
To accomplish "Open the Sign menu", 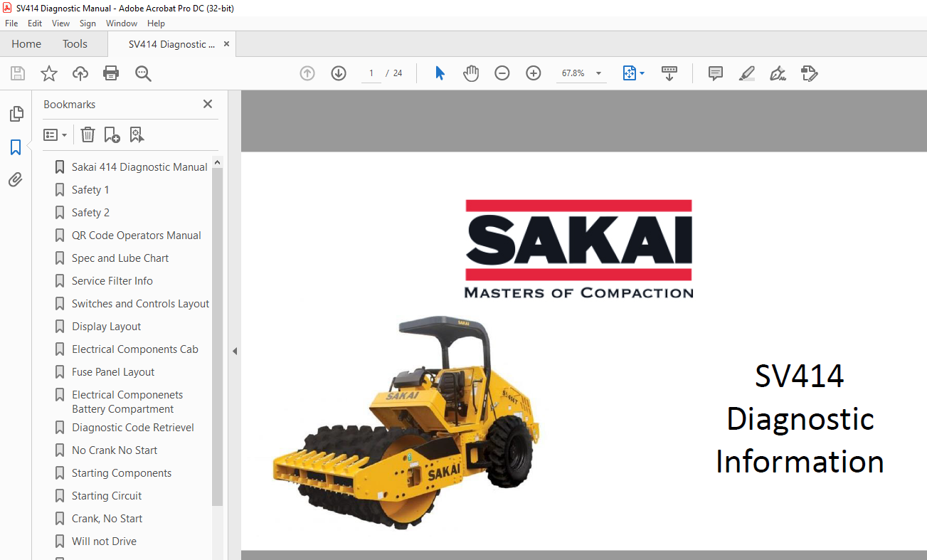I will click(88, 23).
